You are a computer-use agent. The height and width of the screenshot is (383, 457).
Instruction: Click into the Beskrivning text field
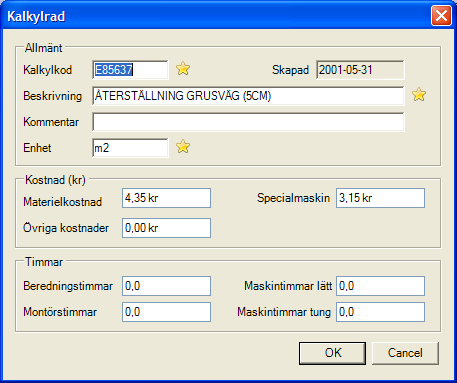pyautogui.click(x=248, y=96)
